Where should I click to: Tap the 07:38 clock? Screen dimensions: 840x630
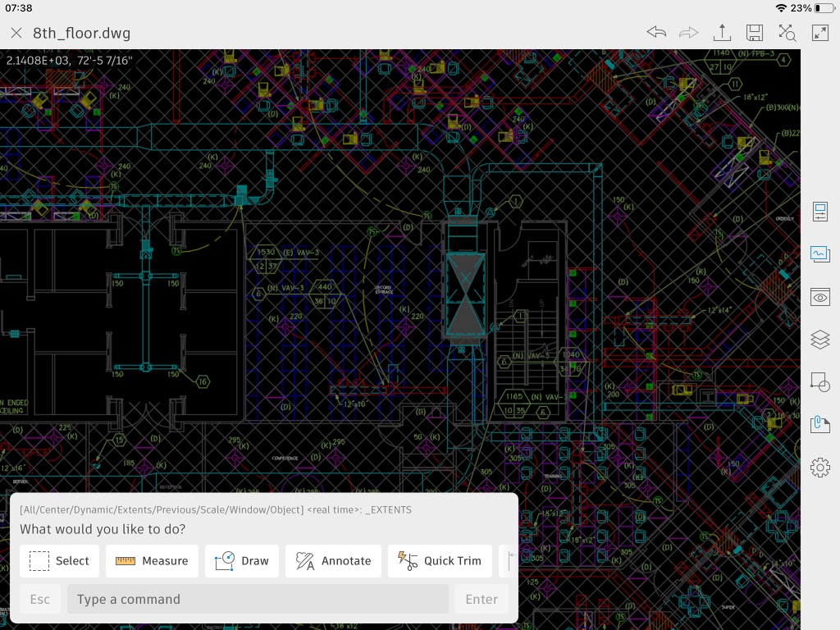pyautogui.click(x=19, y=8)
